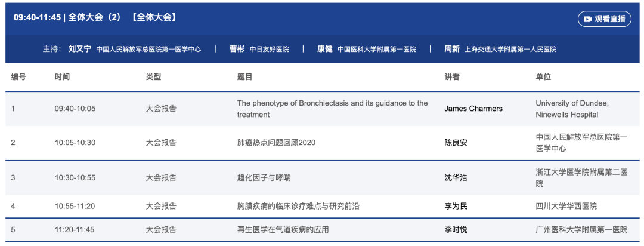The image size is (644, 246).
Task: Open the Bronchiectasis phenotype talk title
Action: (x=332, y=109)
